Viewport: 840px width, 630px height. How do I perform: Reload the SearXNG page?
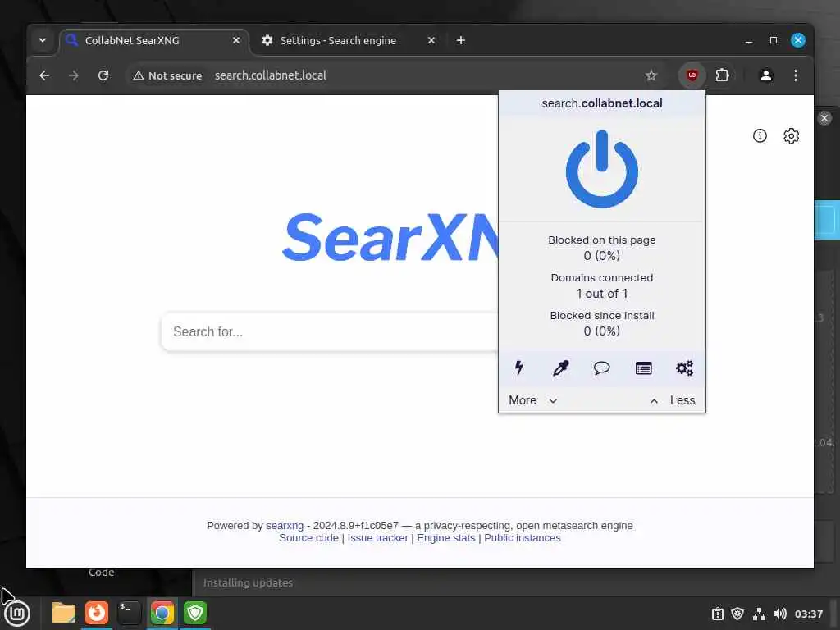click(103, 75)
